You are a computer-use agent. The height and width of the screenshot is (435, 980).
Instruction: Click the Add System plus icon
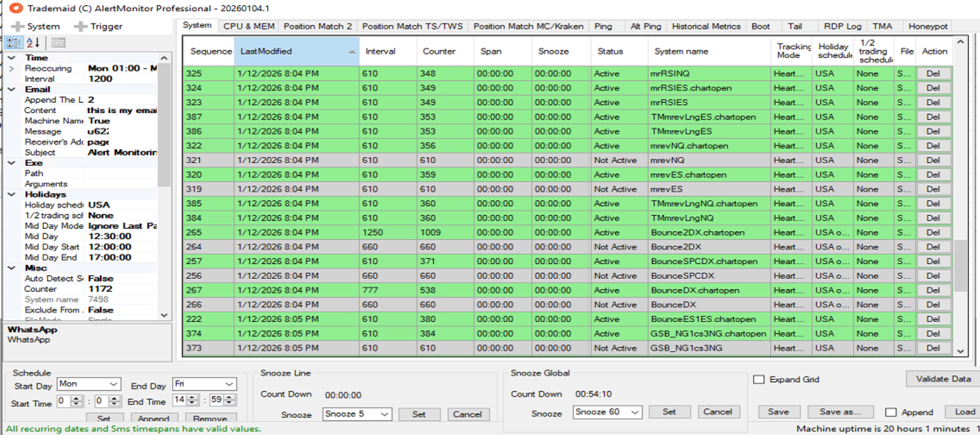(18, 26)
